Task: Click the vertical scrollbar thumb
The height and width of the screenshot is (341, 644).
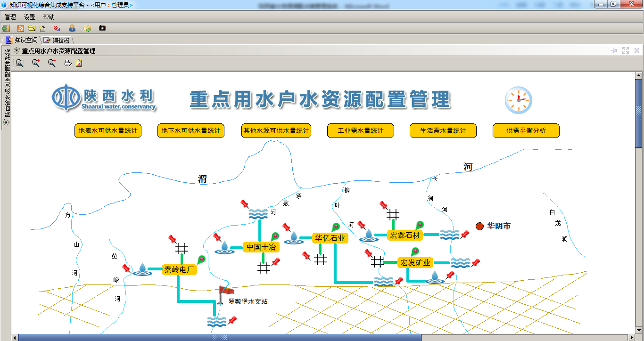Action: [x=639, y=113]
